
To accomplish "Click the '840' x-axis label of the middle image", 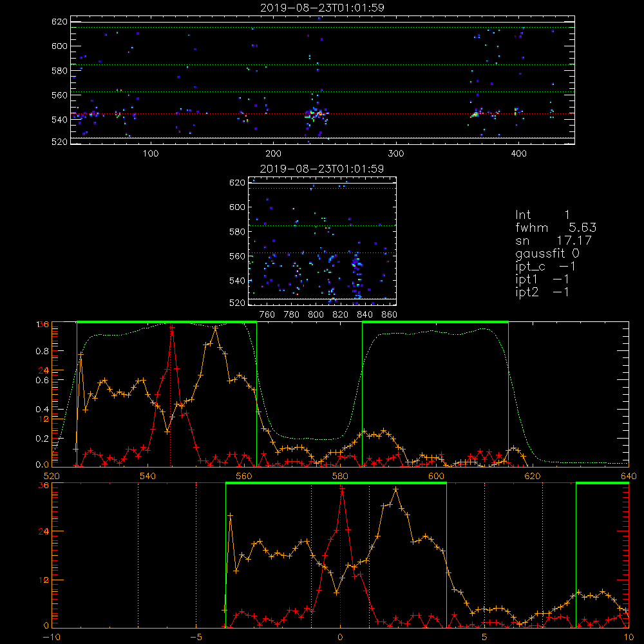I will [365, 315].
